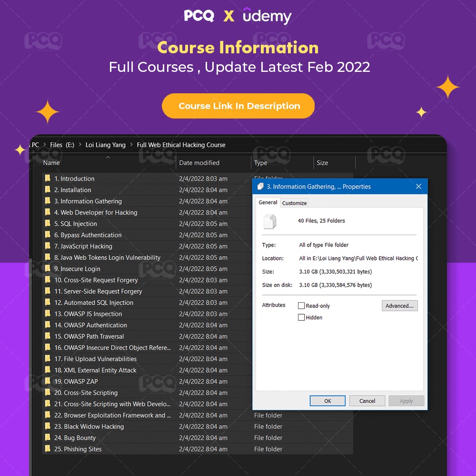This screenshot has width=476, height=476.
Task: Switch to the Customize tab
Action: pyautogui.click(x=294, y=203)
